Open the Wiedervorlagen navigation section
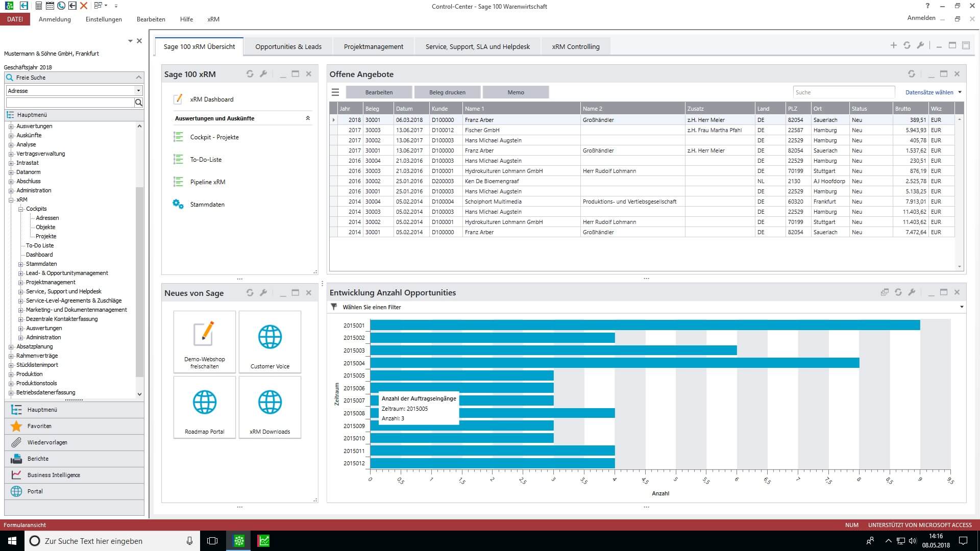The width and height of the screenshot is (980, 551). (74, 442)
